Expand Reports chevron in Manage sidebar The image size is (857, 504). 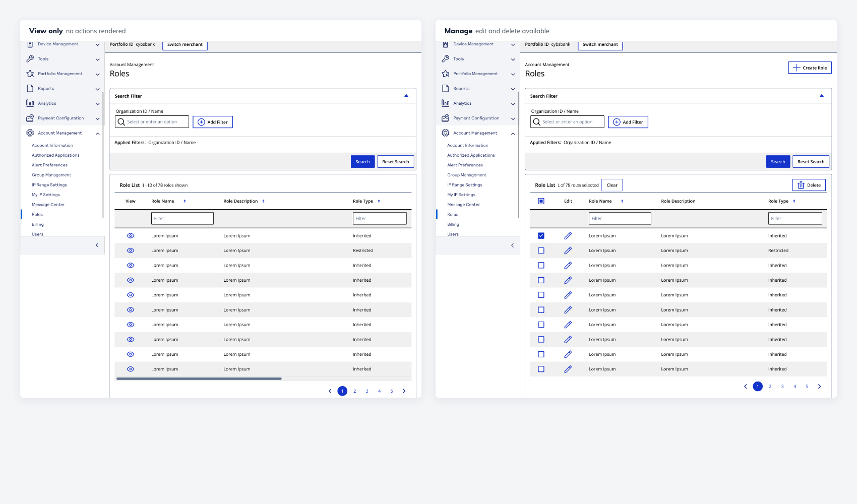coord(513,89)
